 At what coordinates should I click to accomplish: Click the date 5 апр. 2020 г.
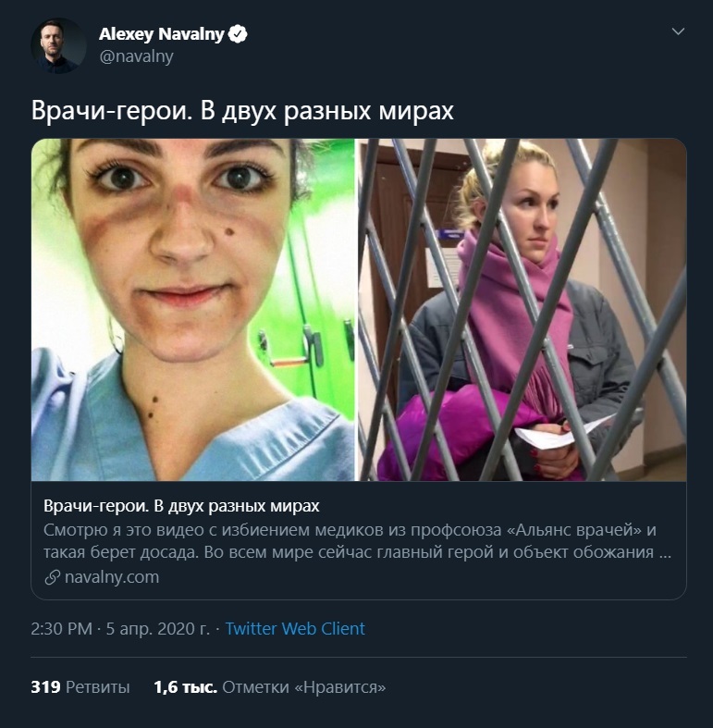tap(158, 629)
